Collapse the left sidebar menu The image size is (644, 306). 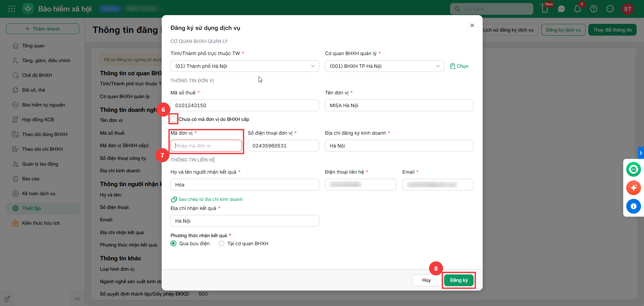point(78,299)
